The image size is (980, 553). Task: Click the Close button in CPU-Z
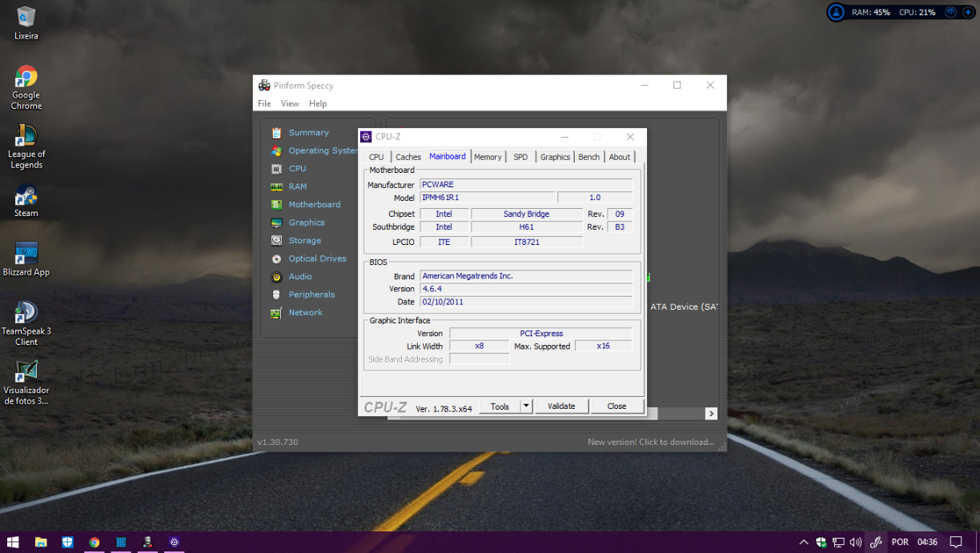(617, 407)
